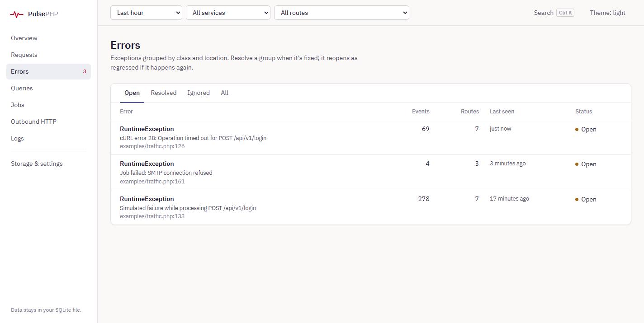This screenshot has width=644, height=323.
Task: Click the Error column header
Action: (126, 111)
